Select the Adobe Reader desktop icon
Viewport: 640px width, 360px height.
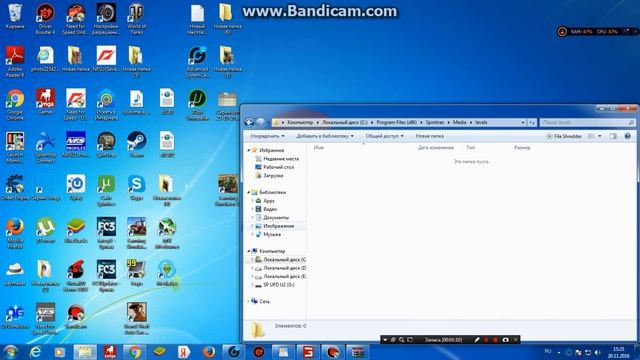click(15, 61)
